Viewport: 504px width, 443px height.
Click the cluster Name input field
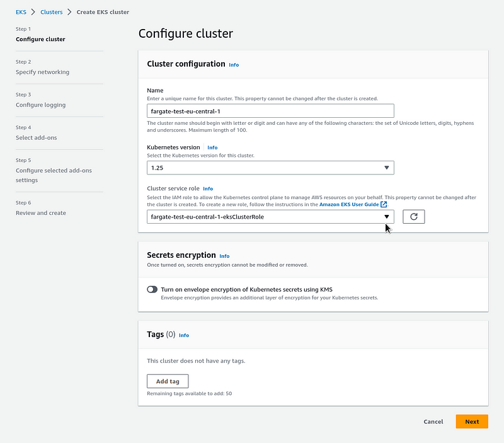pos(270,111)
